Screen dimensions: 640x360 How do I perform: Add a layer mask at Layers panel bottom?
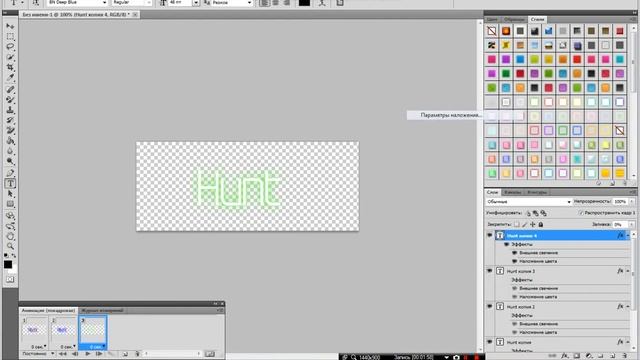click(577, 356)
